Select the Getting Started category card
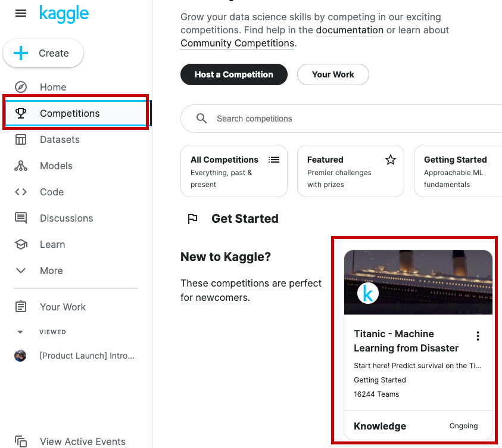This screenshot has height=448, width=502. pos(456,171)
